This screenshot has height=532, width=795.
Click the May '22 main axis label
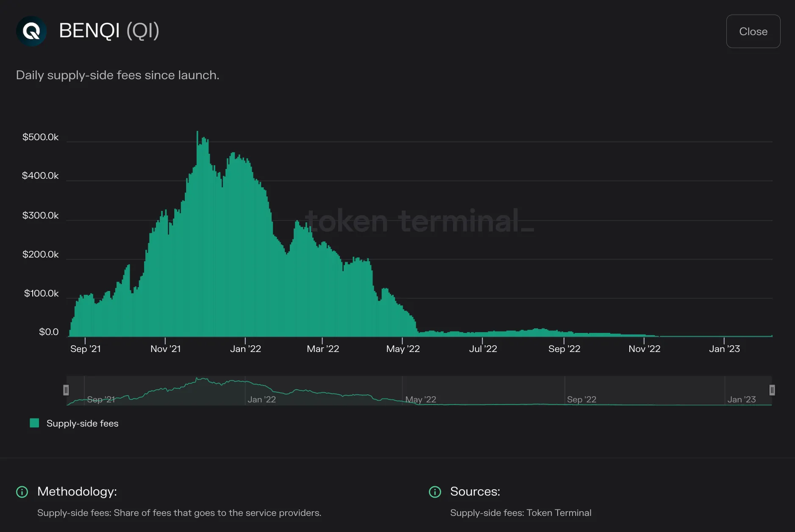click(x=403, y=349)
